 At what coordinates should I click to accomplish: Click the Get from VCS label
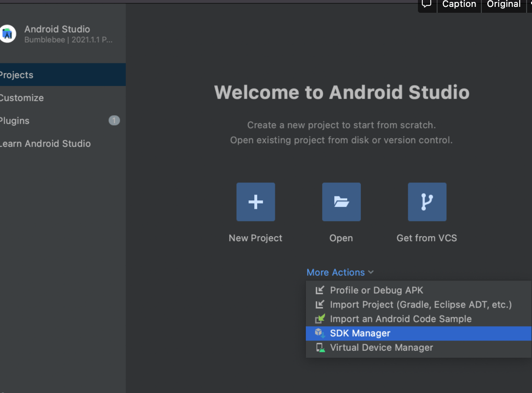pyautogui.click(x=427, y=238)
